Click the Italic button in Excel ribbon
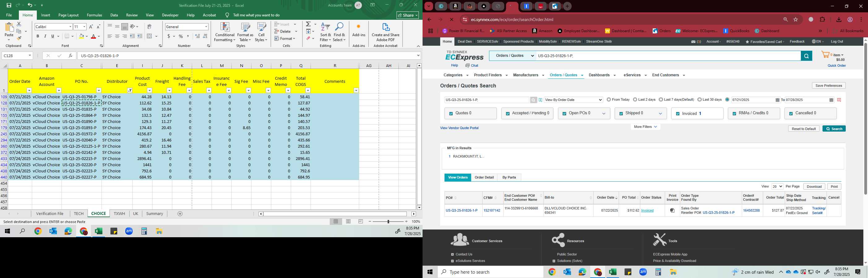Image resolution: width=868 pixels, height=278 pixels. pos(45,36)
